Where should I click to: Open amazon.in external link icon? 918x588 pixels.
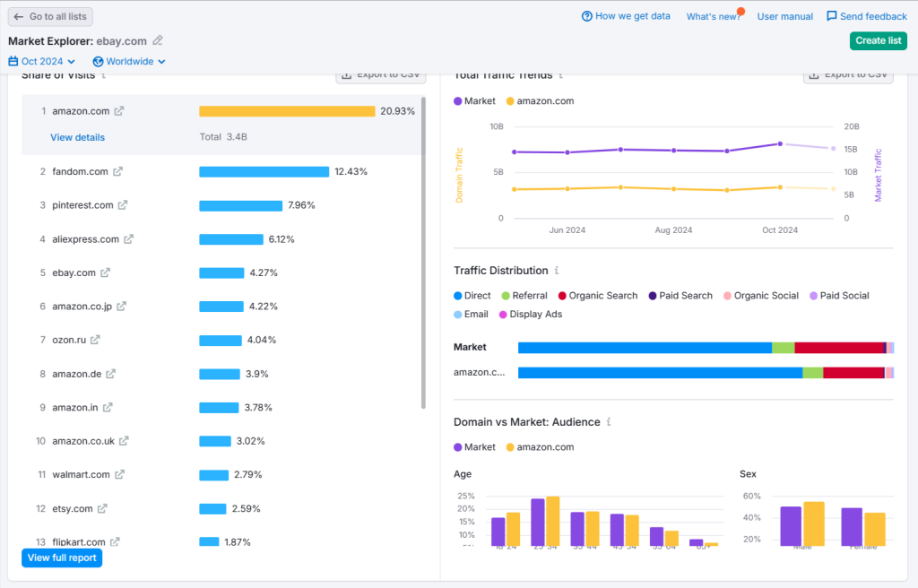[x=108, y=407]
